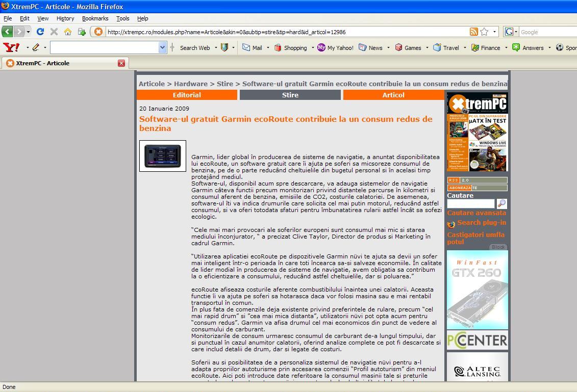Close the XtremPC - Articole tab
The width and height of the screenshot is (577, 392).
pos(121,63)
